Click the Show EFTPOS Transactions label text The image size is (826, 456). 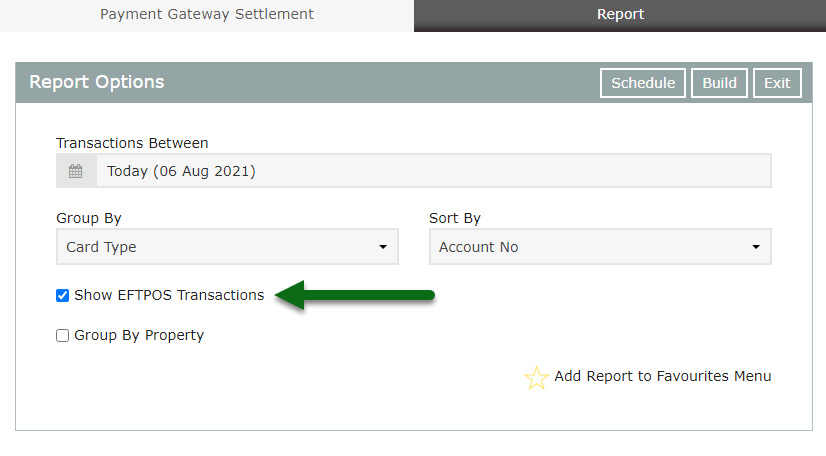[169, 295]
